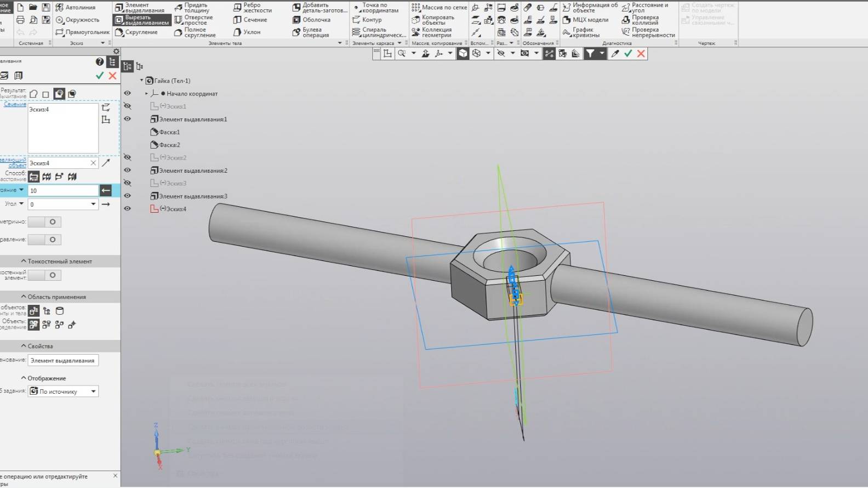Select Эскиз:2 in the model tree

click(x=168, y=158)
